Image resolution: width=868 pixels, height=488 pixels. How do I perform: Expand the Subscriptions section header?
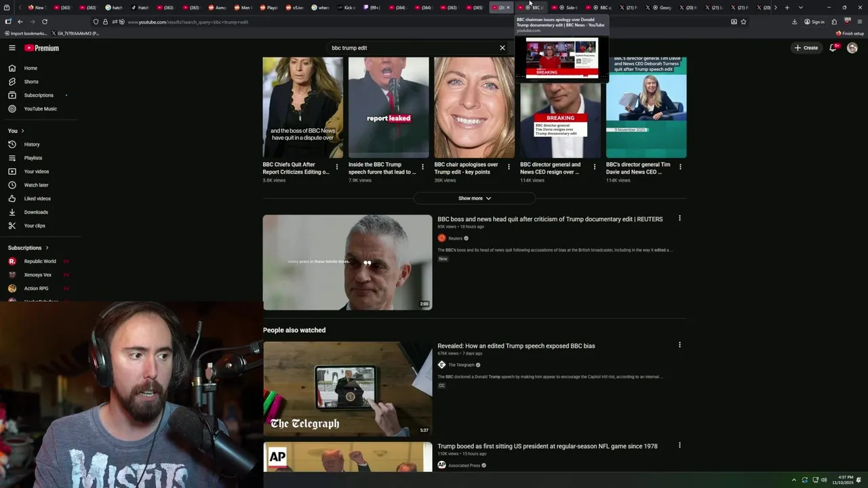coord(28,248)
